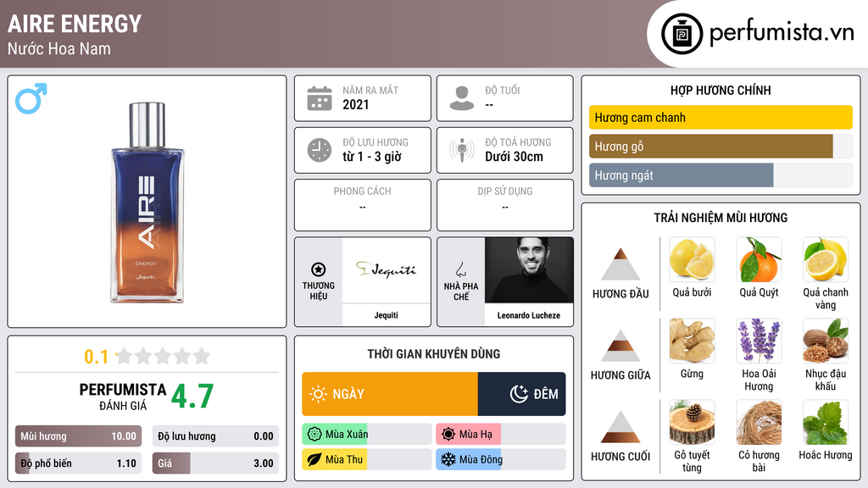Click the green 4.7 Perfumista rating
868x488 pixels.
pos(192,396)
